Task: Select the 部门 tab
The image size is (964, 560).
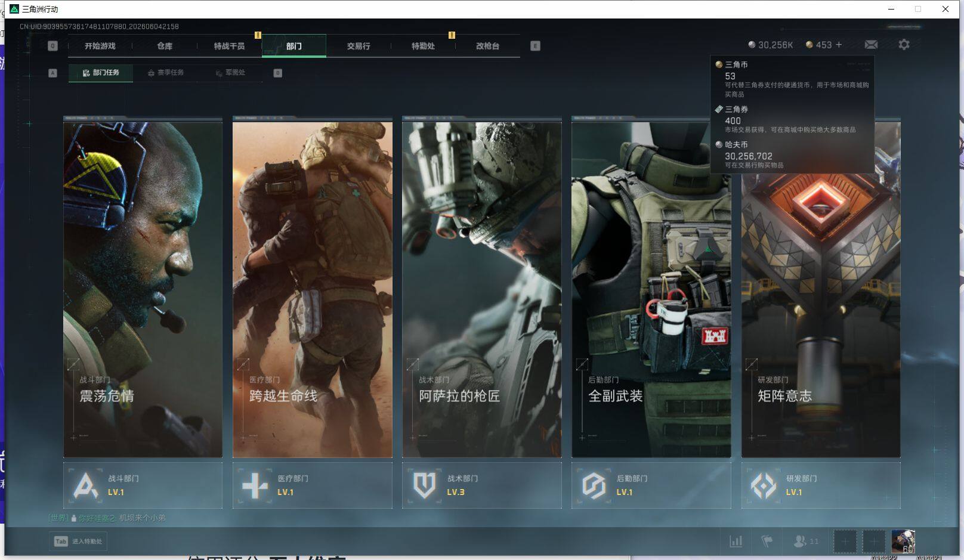Action: coord(294,46)
